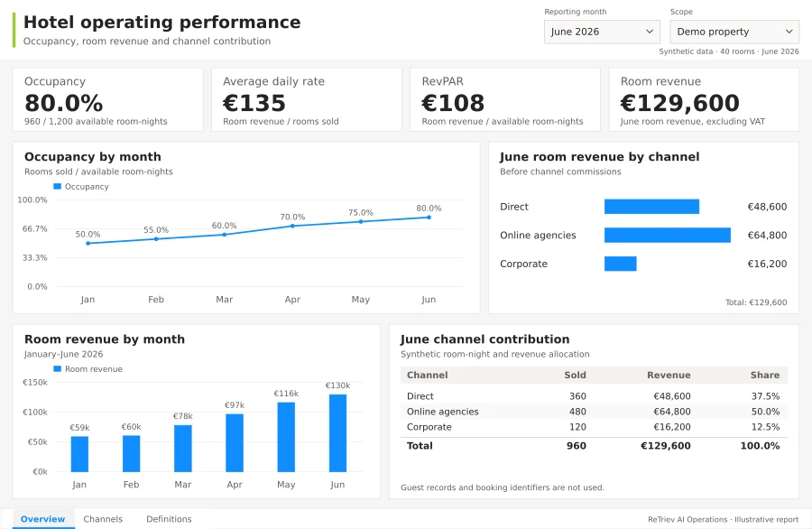Click the April €97k revenue bar
Image resolution: width=812 pixels, height=529 pixels.
click(x=235, y=442)
